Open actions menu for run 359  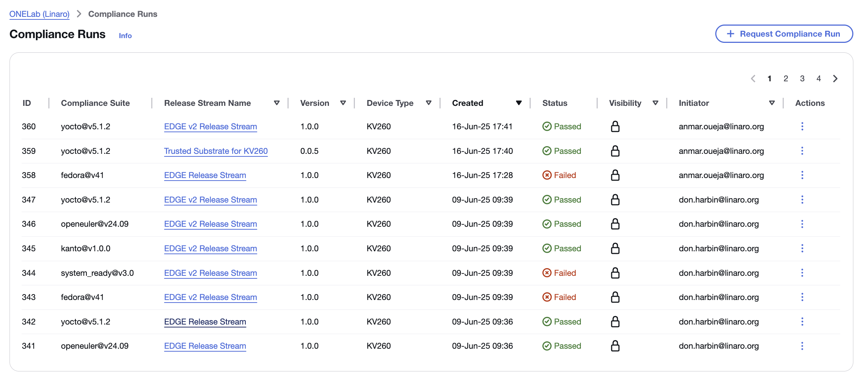[802, 151]
